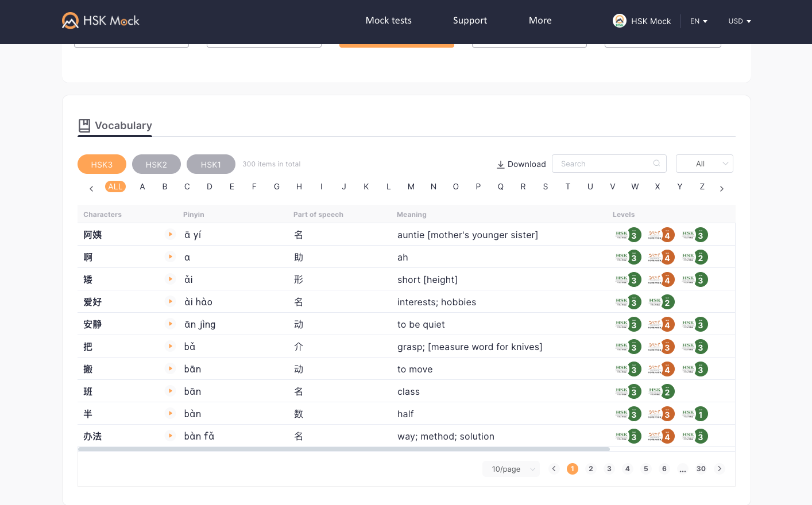Click the HSK Mock logo icon

coord(70,21)
